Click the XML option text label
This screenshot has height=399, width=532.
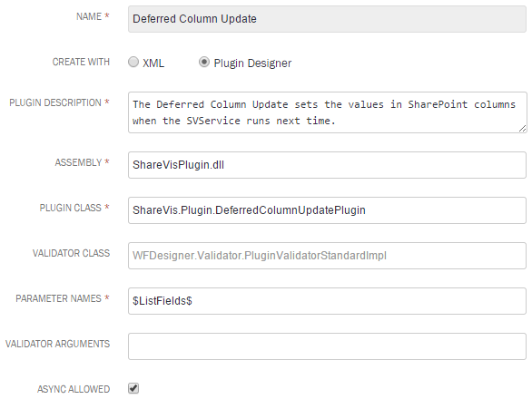pyautogui.click(x=153, y=63)
